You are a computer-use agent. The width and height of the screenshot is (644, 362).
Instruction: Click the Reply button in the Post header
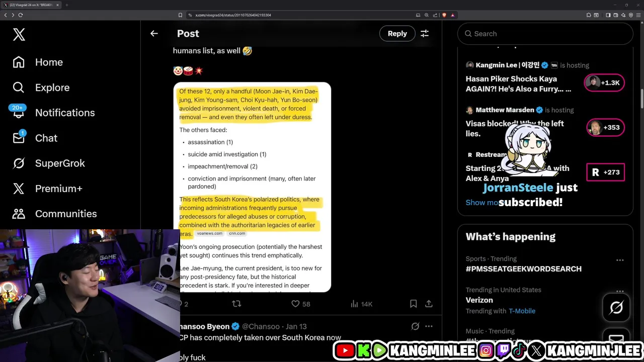point(397,33)
